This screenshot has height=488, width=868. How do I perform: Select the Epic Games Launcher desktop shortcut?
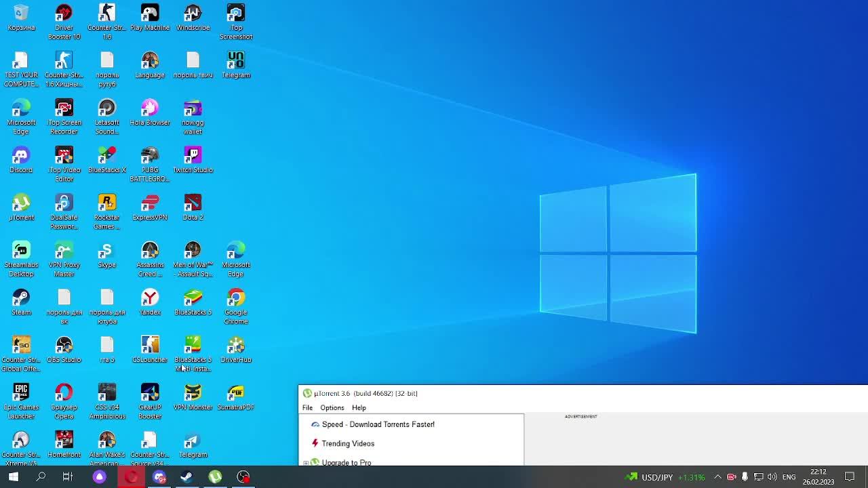(x=21, y=401)
